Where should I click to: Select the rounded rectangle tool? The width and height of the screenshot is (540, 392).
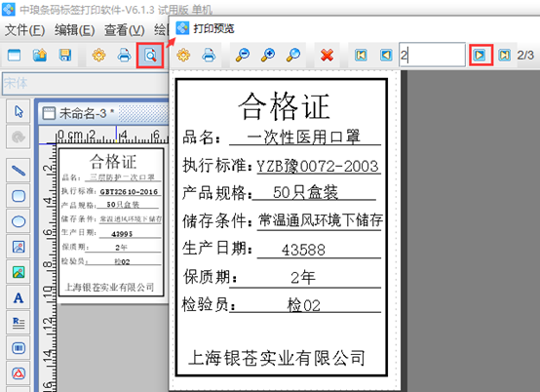coord(19,196)
